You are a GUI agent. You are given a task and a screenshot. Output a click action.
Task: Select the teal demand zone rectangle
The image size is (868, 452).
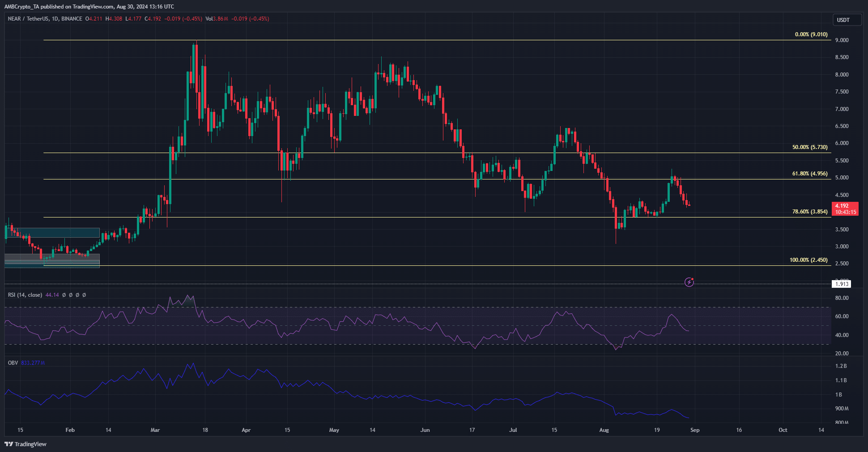point(52,233)
